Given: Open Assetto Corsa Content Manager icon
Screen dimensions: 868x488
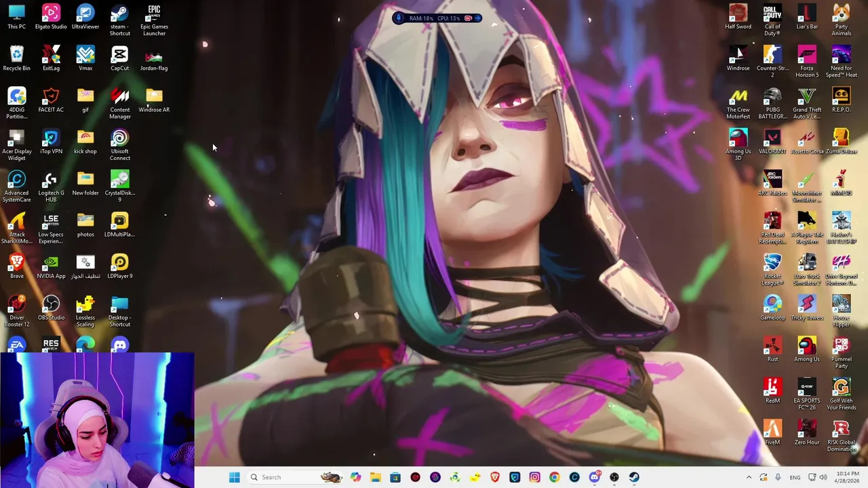Looking at the screenshot, I should point(119,104).
